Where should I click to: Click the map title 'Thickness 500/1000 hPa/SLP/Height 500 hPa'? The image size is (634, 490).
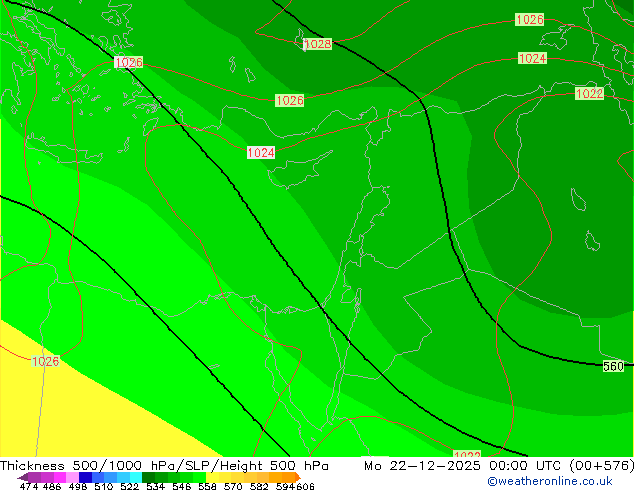pyautogui.click(x=164, y=466)
